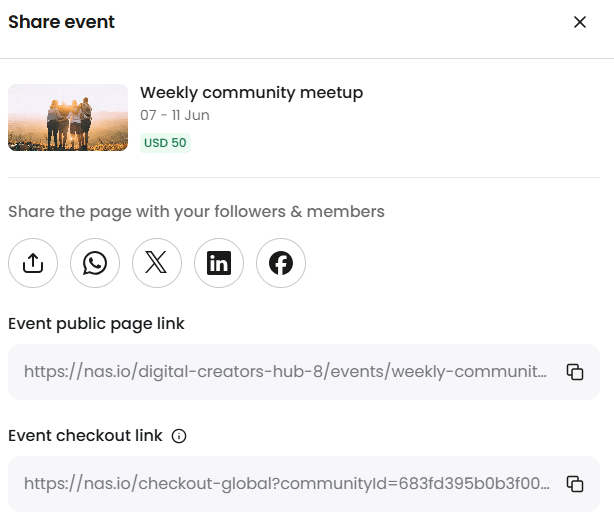Click the Event checkout link label
The image size is (614, 527).
point(85,436)
